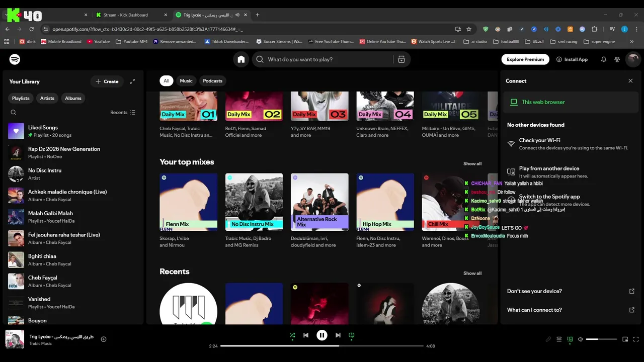Viewport: 644px width, 362px height.
Task: Skip to previous track
Action: pyautogui.click(x=306, y=335)
